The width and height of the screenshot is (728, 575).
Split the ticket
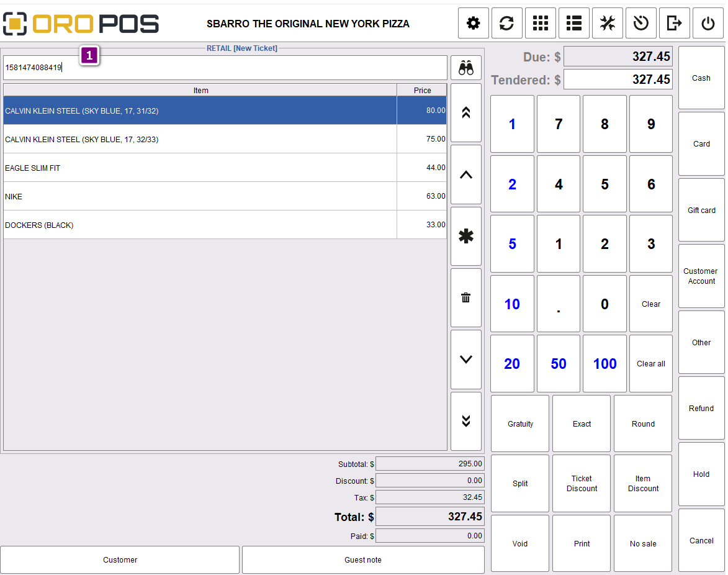click(520, 484)
